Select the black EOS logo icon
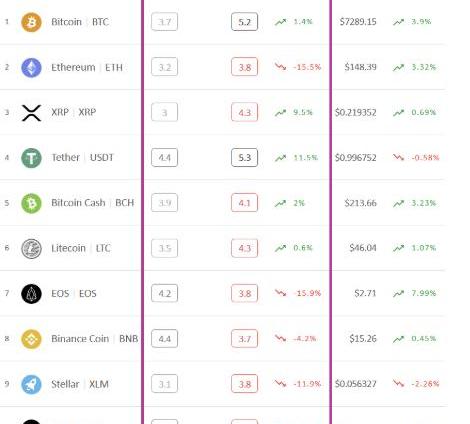This screenshot has height=424, width=470. tap(31, 294)
